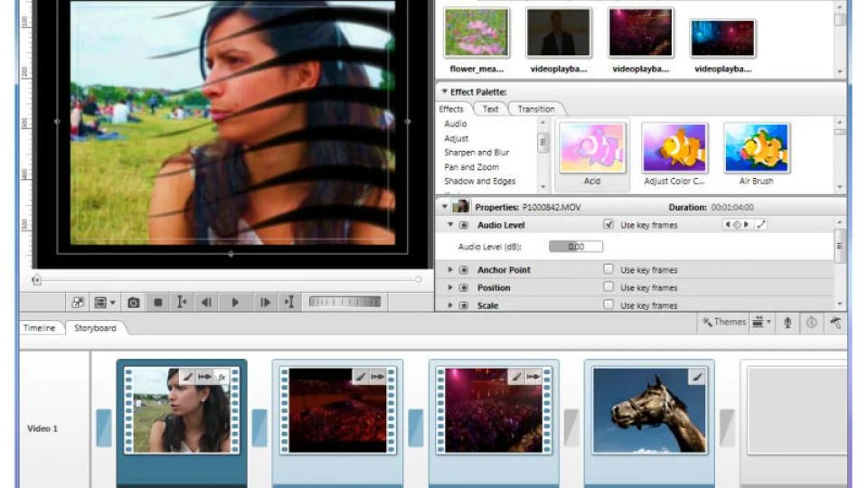The image size is (868, 488).
Task: Click the snapshot camera icon under the preview
Action: (134, 303)
